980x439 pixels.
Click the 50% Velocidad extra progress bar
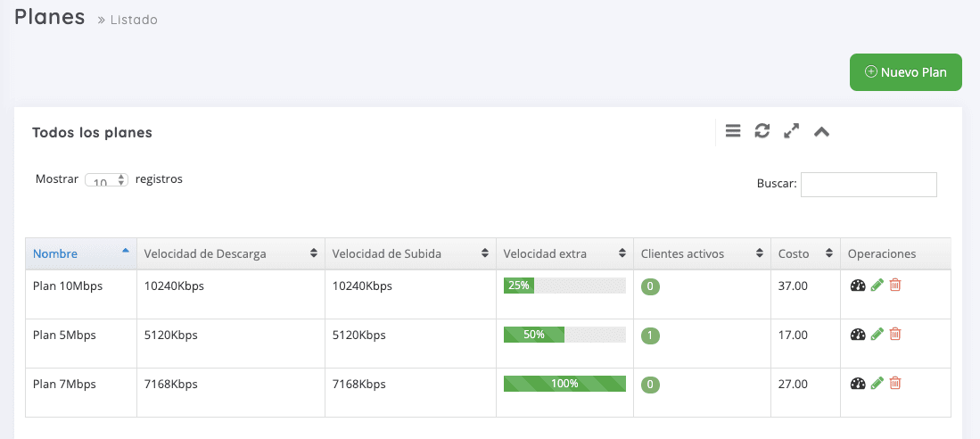[564, 335]
